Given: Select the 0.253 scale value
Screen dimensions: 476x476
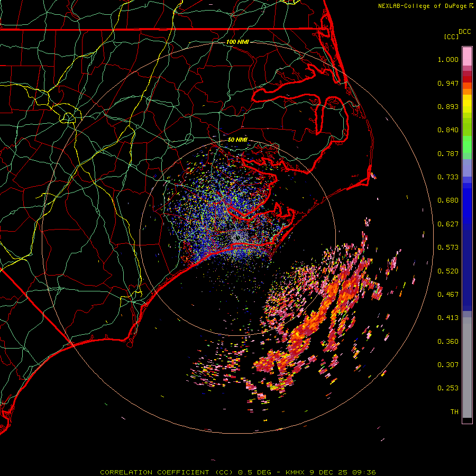Looking at the screenshot, I should (448, 388).
